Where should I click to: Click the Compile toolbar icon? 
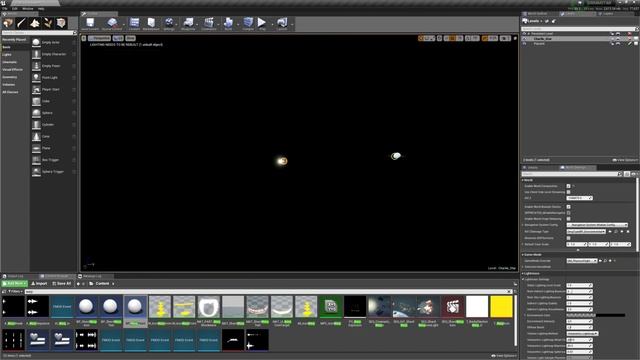[248, 24]
